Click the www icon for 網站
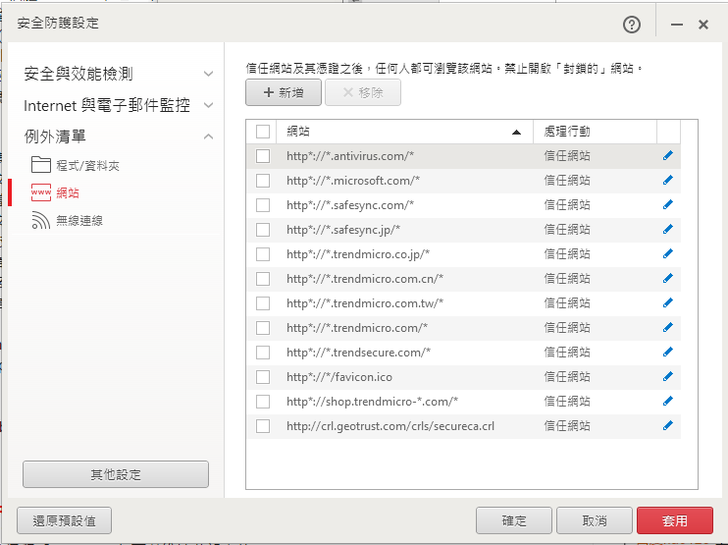The height and width of the screenshot is (545, 728). [x=41, y=192]
